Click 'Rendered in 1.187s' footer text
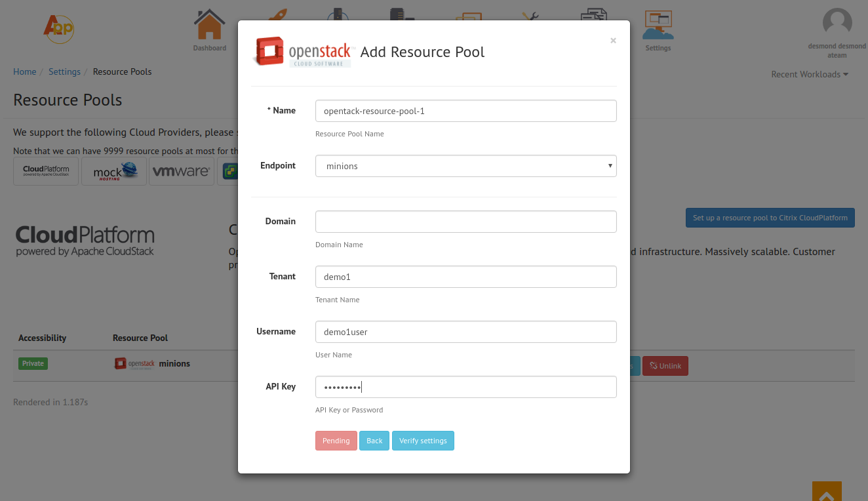Image resolution: width=868 pixels, height=501 pixels. 50,402
